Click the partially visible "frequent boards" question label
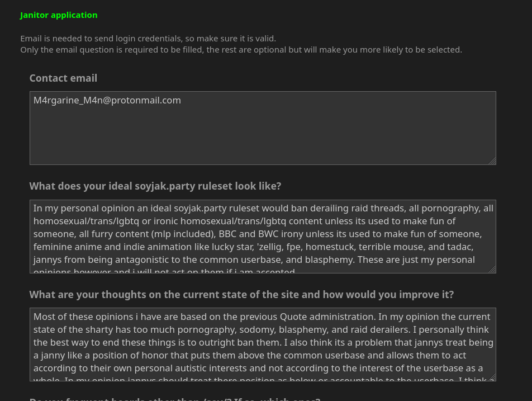532x401 pixels. click(x=175, y=399)
